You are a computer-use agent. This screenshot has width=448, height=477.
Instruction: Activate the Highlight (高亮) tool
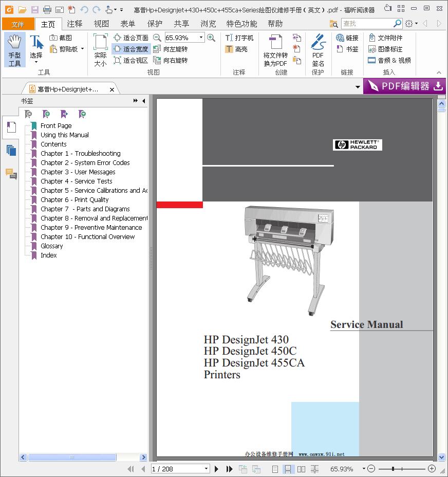click(x=236, y=49)
